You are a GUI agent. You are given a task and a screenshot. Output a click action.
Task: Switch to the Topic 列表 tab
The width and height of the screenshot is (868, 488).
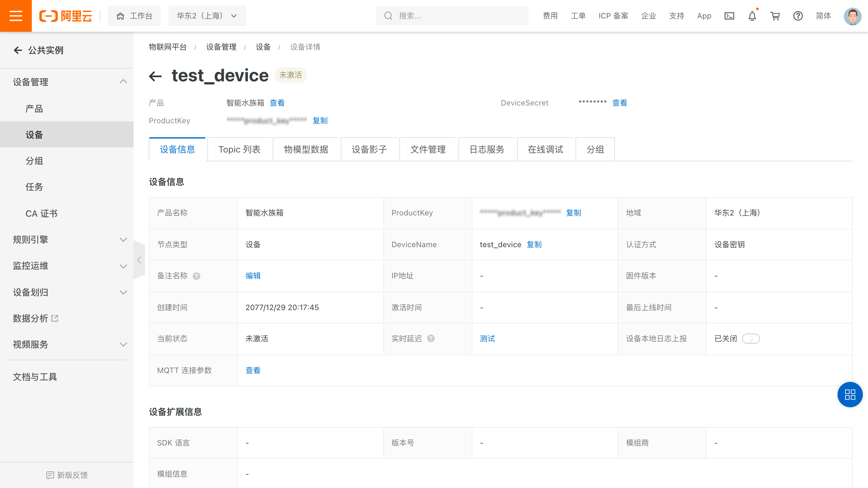[240, 149]
